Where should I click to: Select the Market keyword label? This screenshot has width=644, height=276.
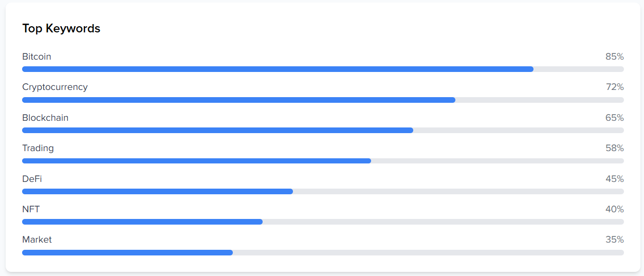tap(37, 240)
